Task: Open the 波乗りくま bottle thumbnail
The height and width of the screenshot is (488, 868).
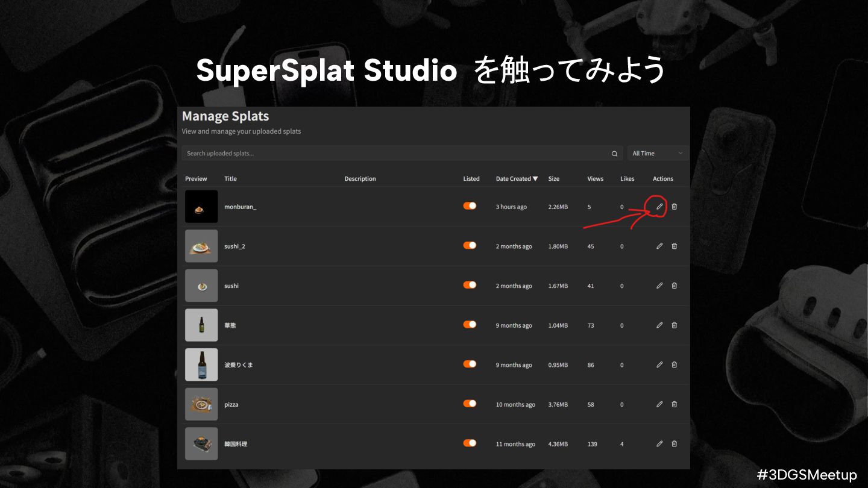Action: click(x=201, y=364)
